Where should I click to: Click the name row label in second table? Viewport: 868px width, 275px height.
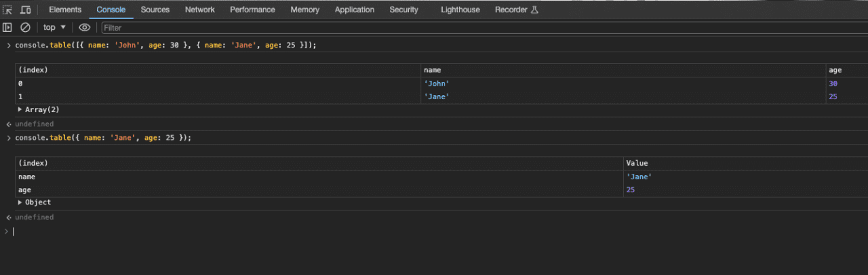[x=26, y=177]
